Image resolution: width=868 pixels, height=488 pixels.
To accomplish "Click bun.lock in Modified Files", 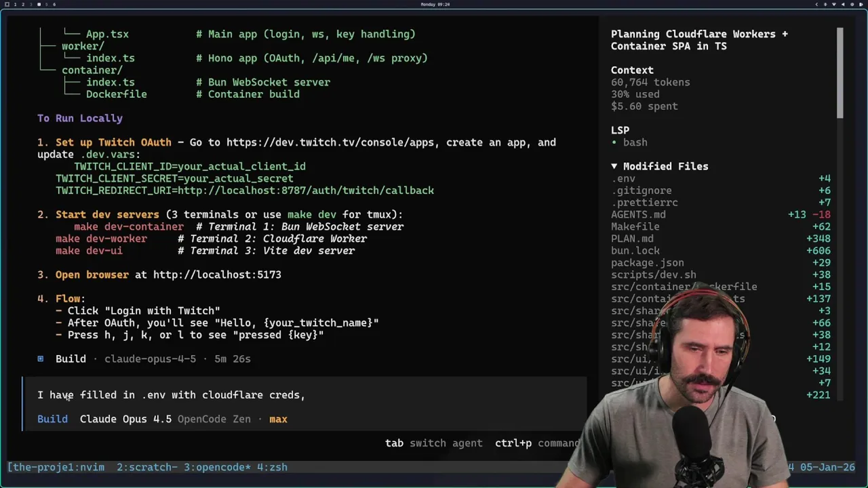I will [x=635, y=251].
